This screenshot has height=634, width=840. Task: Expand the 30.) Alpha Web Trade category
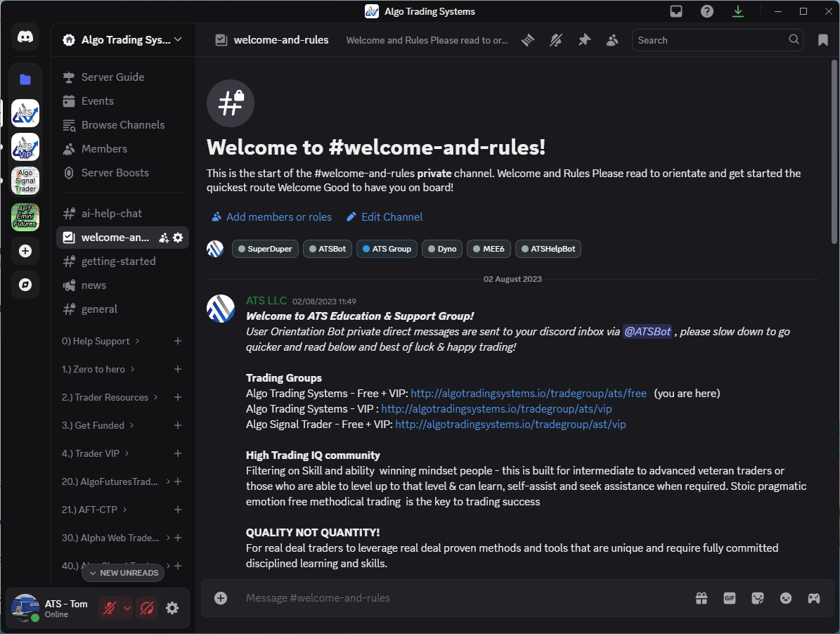(116, 538)
